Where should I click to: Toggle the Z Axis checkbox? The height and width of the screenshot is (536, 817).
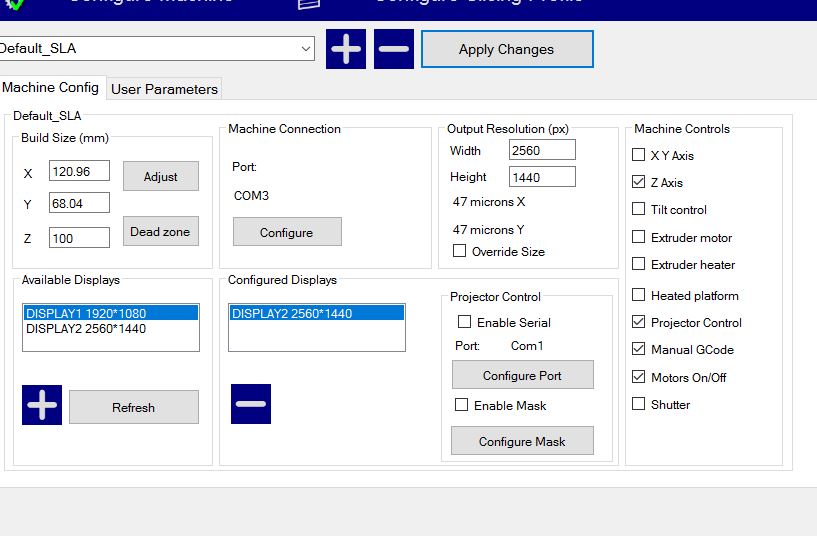click(639, 183)
